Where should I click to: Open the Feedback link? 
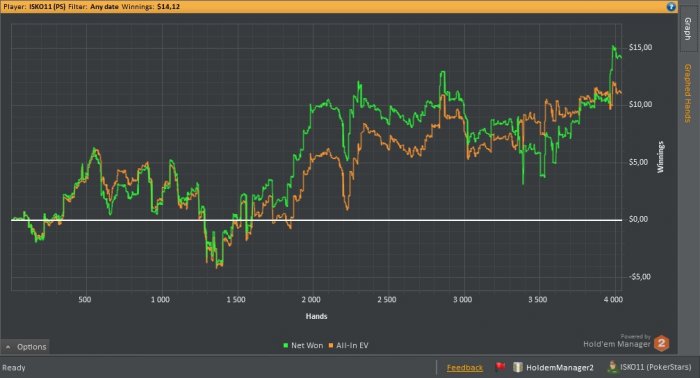465,368
